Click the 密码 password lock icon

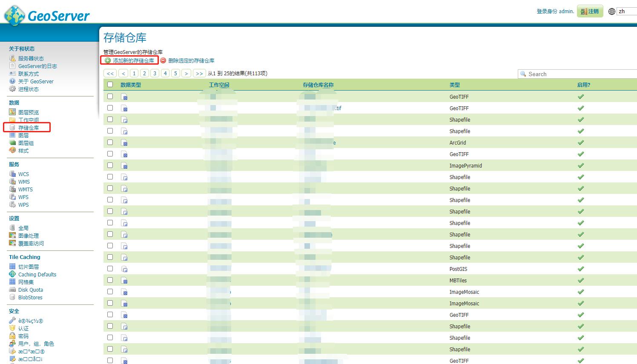click(x=12, y=336)
